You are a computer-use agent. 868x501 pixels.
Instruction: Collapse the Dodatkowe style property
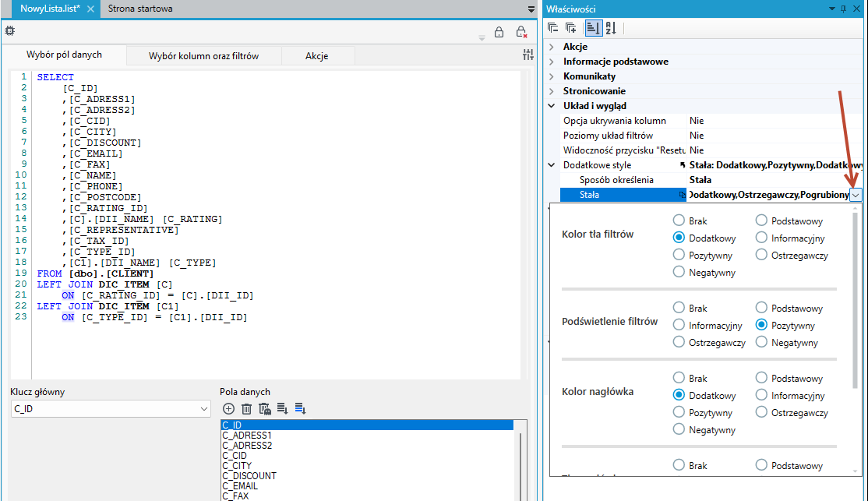pyautogui.click(x=552, y=165)
